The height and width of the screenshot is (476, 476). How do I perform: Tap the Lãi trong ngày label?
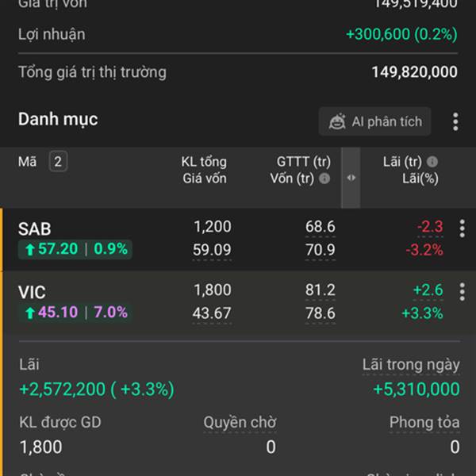tap(411, 365)
